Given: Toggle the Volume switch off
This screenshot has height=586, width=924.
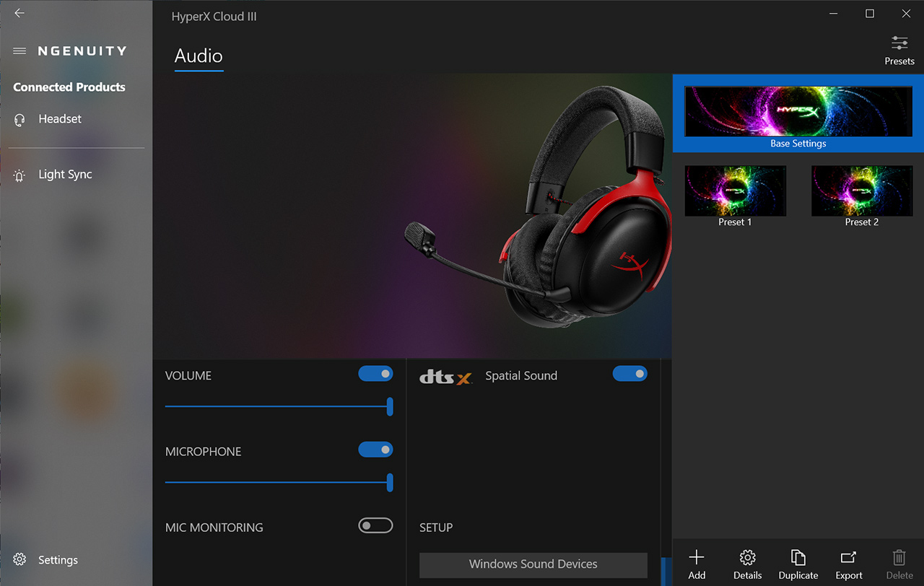Looking at the screenshot, I should point(376,374).
